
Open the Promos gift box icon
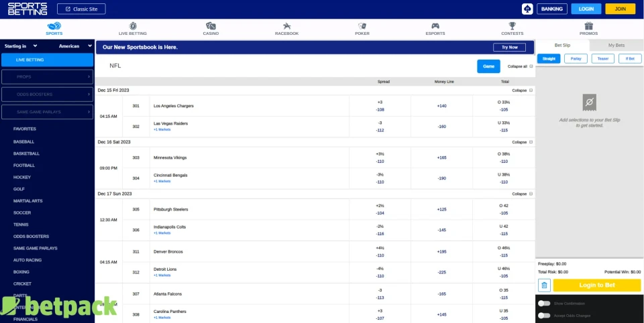(588, 25)
